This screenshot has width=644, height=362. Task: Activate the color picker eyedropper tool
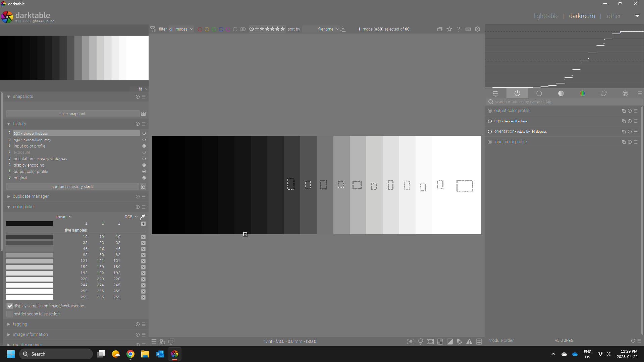pyautogui.click(x=143, y=217)
